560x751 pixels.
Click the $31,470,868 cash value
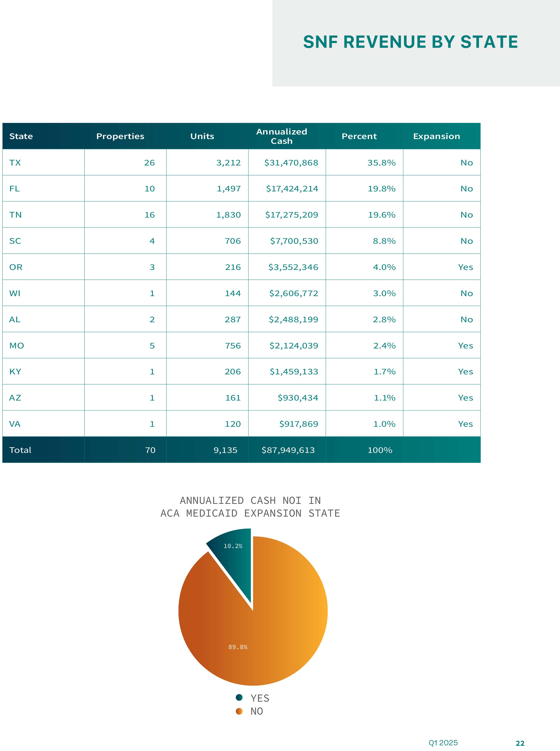point(291,163)
